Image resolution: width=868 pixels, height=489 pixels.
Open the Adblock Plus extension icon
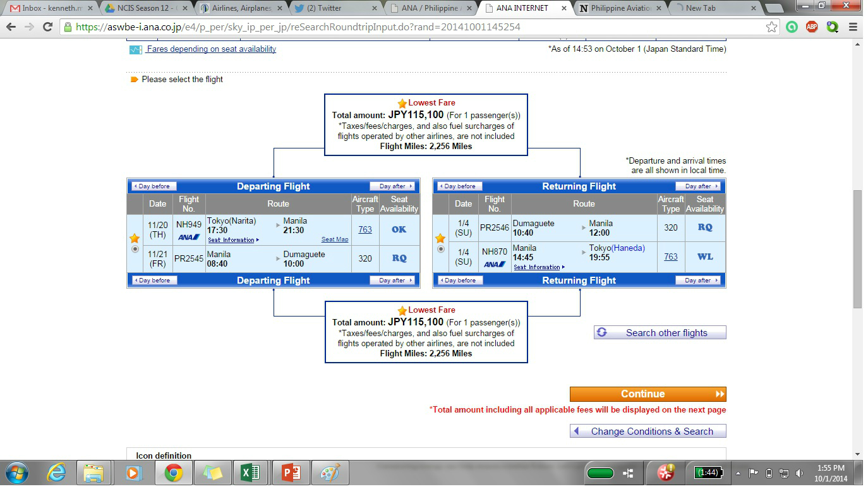(x=812, y=27)
